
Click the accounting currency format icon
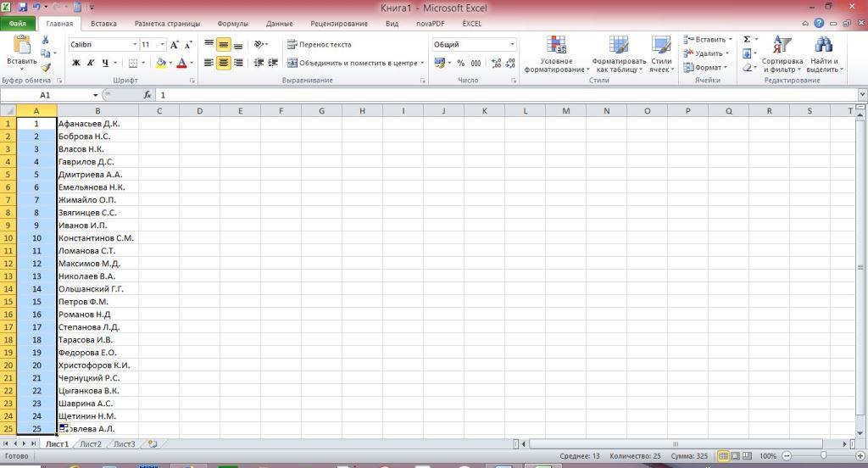click(440, 63)
